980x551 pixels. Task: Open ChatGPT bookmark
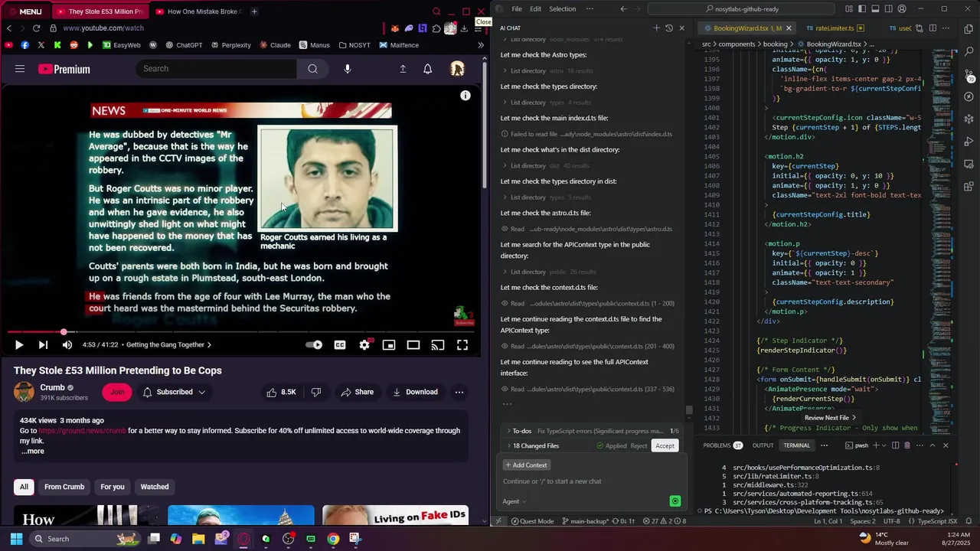point(183,45)
